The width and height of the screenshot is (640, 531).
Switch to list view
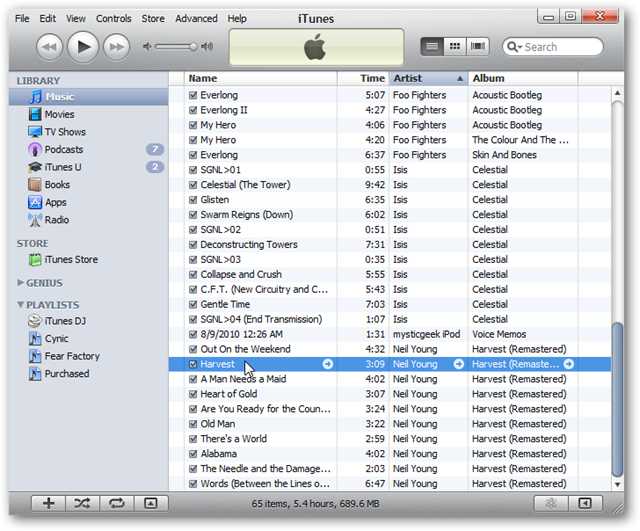click(x=432, y=46)
